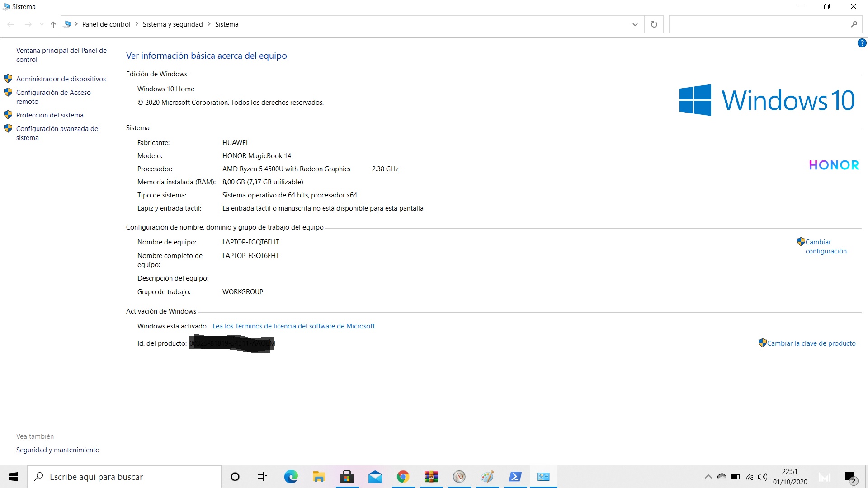Open Task View button on taskbar

coord(262,477)
